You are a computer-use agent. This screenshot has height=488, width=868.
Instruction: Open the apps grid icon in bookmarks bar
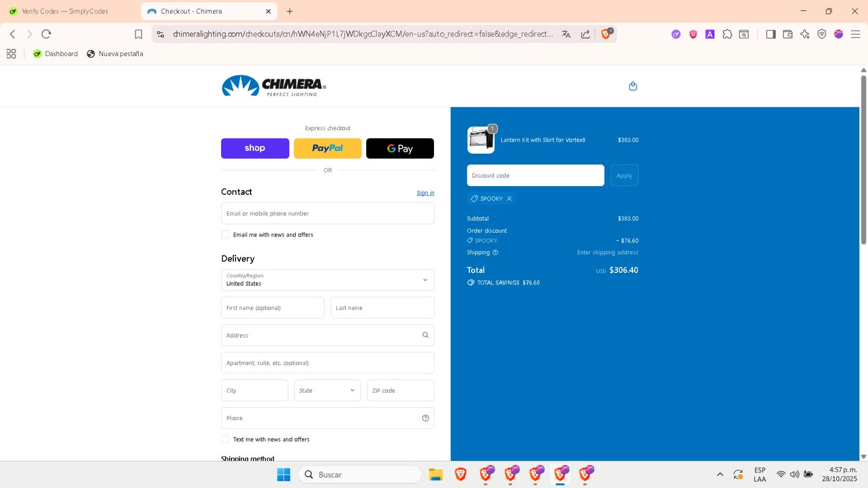click(11, 54)
